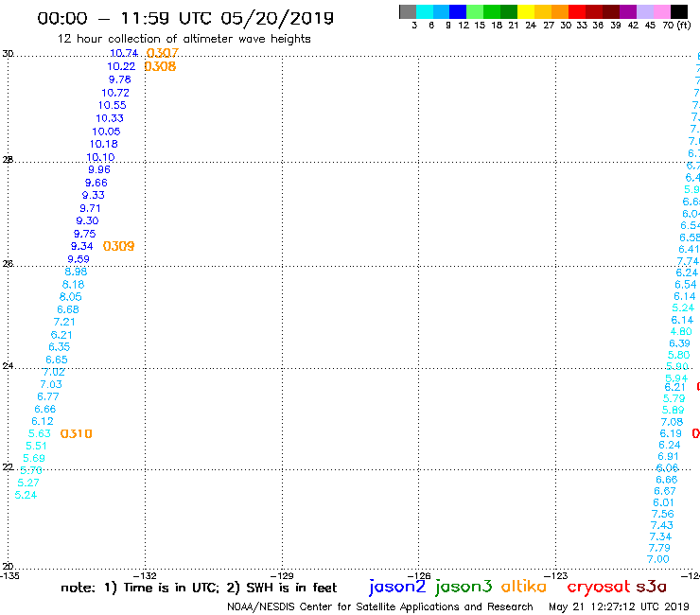700x615 pixels.
Task: Click the wave height value 9.96
Action: pyautogui.click(x=99, y=169)
